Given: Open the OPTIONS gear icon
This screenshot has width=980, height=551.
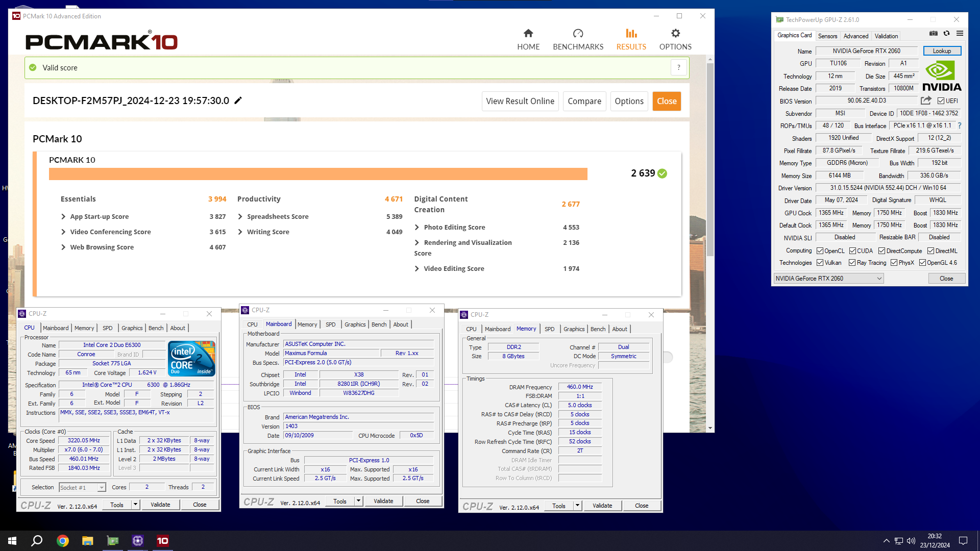Looking at the screenshot, I should [x=675, y=34].
